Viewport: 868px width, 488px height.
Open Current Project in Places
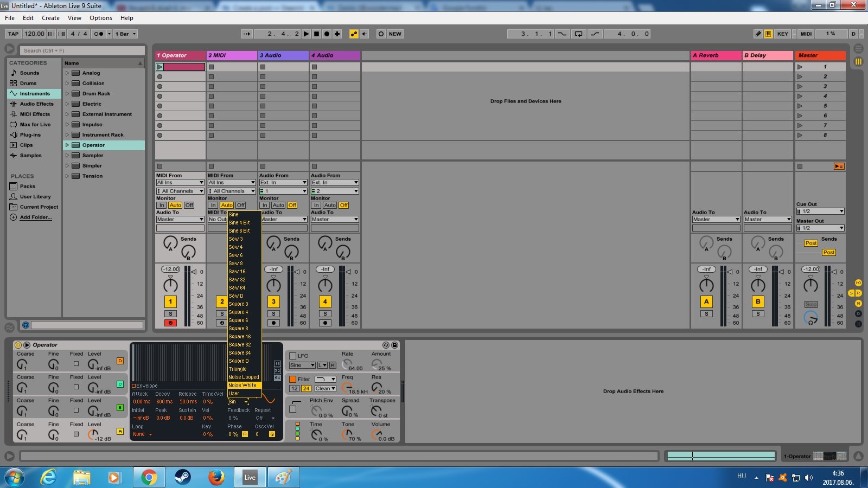[34, 207]
